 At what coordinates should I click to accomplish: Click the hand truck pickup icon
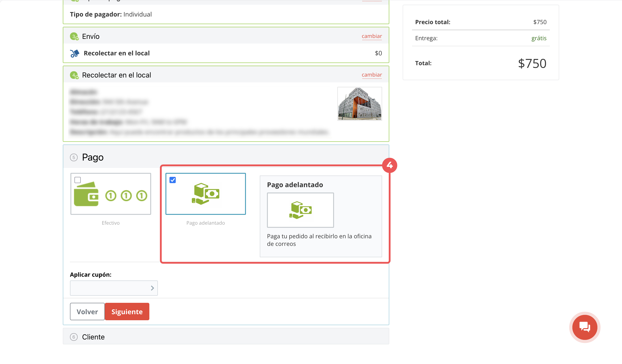pos(74,53)
